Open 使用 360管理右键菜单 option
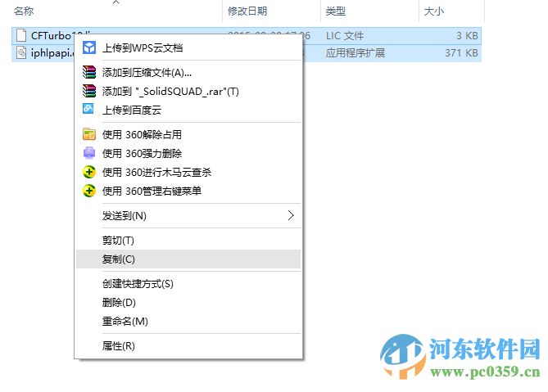Image resolution: width=548 pixels, height=392 pixels. pos(188,191)
